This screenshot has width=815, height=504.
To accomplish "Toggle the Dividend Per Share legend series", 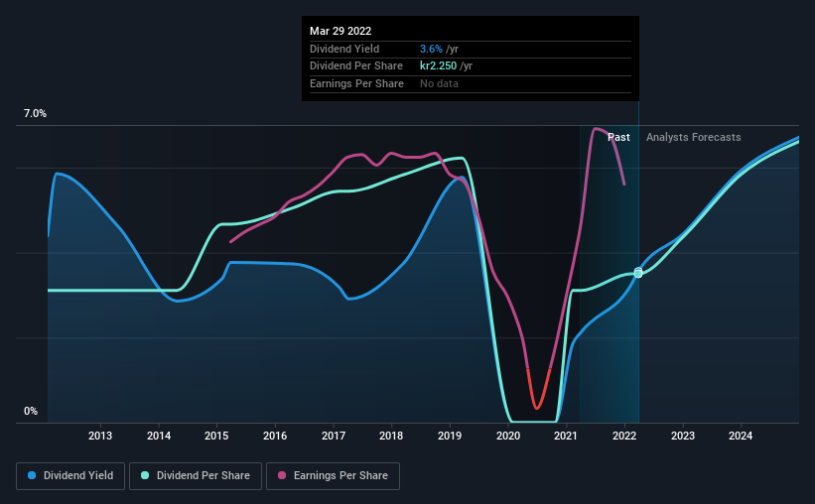I will click(196, 476).
